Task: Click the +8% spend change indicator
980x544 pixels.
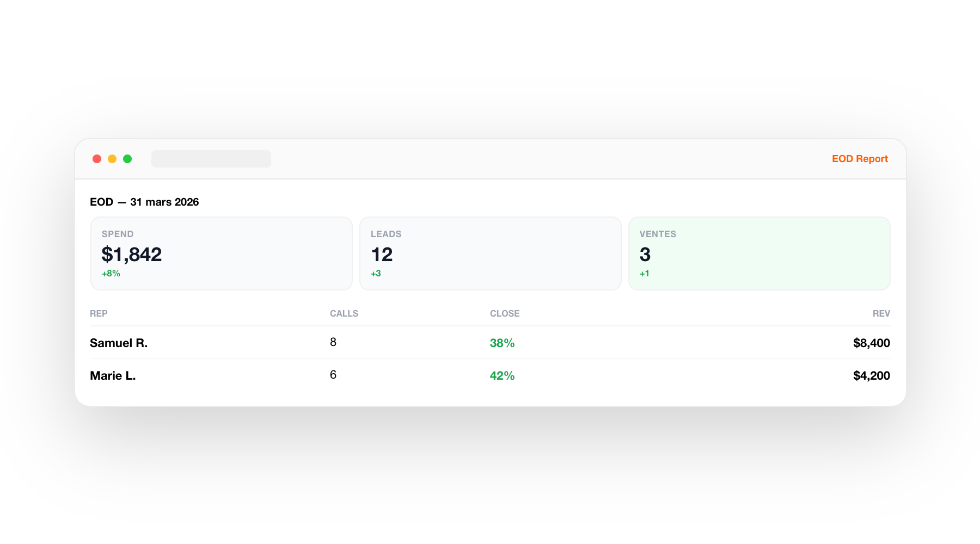Action: point(111,273)
